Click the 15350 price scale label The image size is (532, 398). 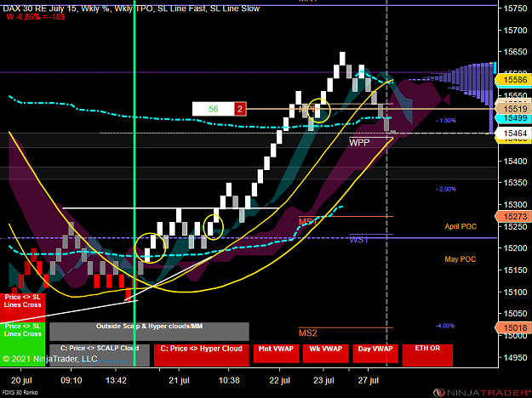515,183
